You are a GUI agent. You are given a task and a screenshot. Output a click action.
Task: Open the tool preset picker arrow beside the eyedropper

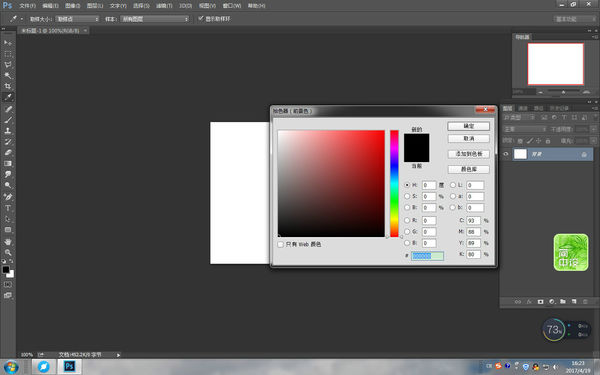(x=22, y=19)
